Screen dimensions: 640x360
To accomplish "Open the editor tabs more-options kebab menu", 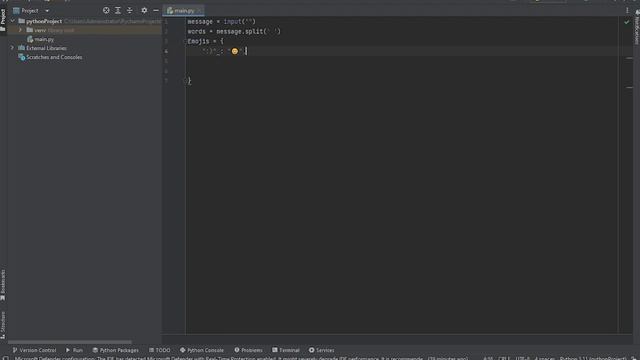I will (x=627, y=11).
